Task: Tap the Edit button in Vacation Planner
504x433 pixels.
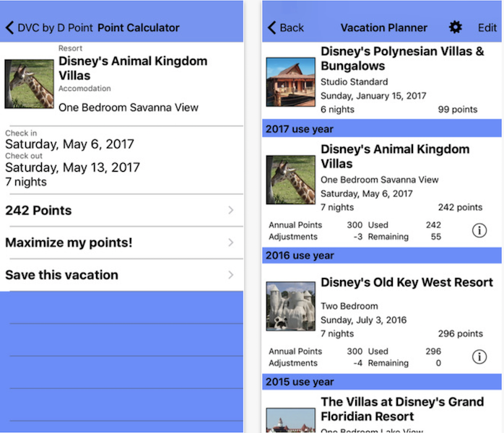Action: 487,27
